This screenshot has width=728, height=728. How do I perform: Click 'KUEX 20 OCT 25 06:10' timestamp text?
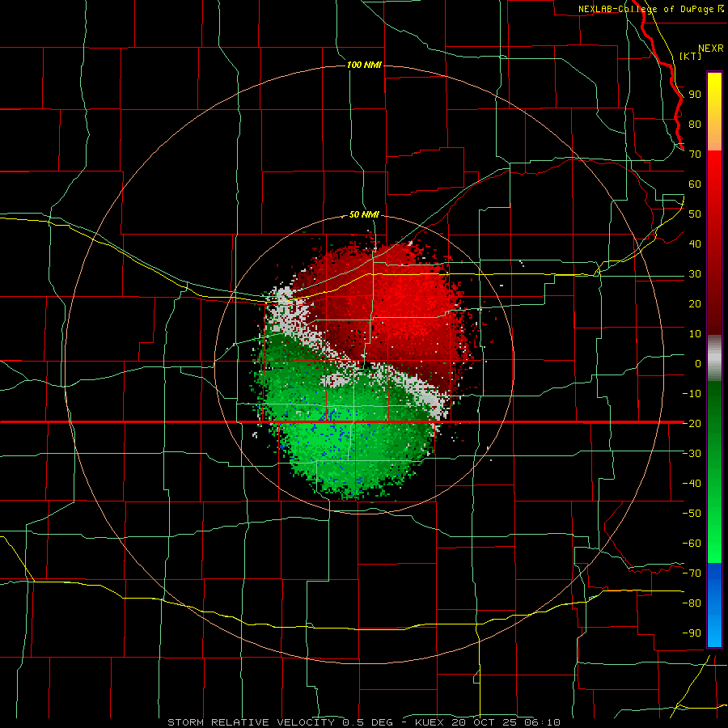488,722
